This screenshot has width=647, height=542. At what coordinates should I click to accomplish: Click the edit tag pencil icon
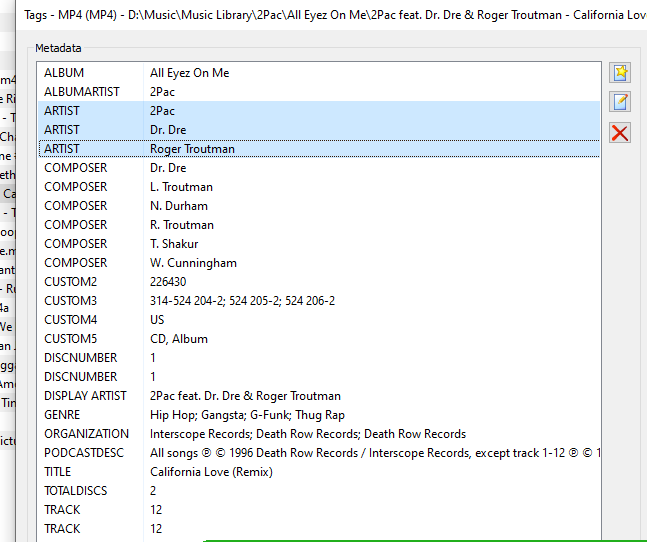tap(620, 102)
